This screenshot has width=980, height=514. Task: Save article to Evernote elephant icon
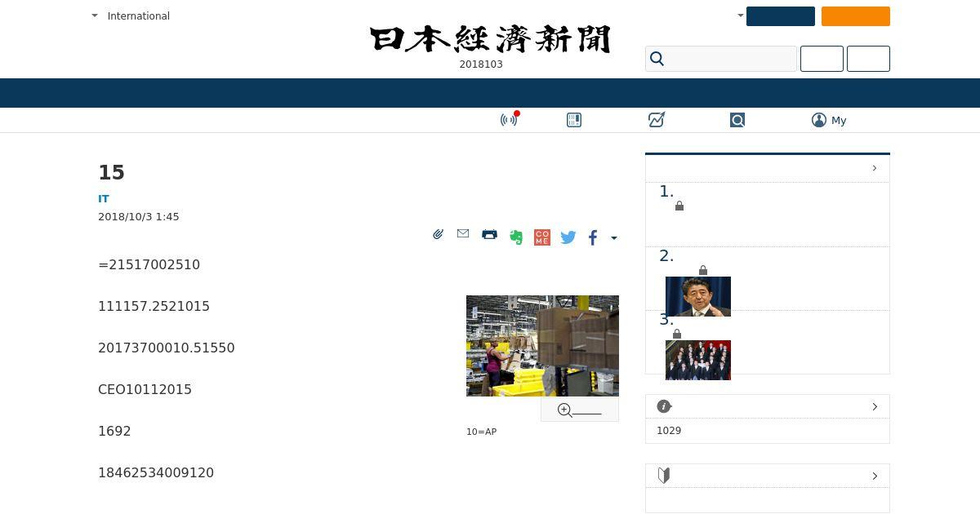click(516, 237)
